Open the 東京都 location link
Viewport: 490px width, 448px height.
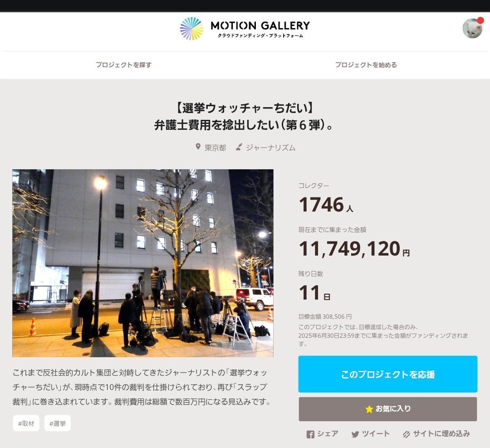click(x=216, y=148)
